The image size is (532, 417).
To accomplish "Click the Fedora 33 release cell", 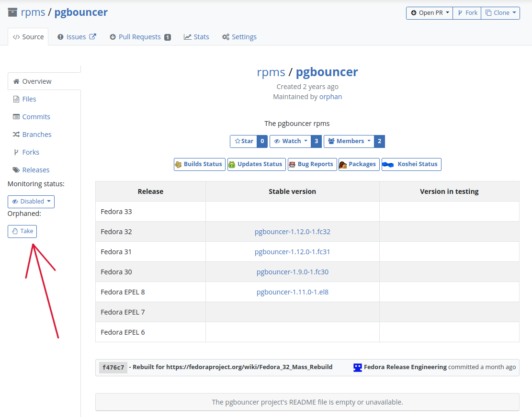I will (151, 212).
